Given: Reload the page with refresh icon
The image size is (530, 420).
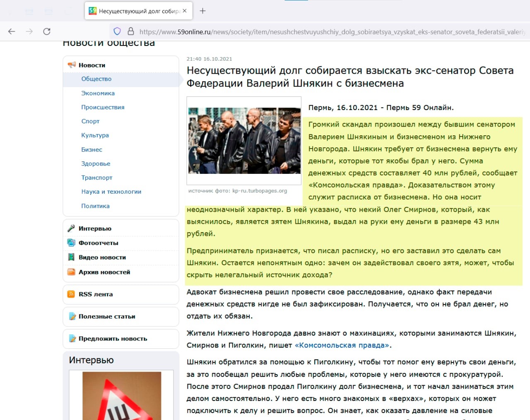Looking at the screenshot, I should (x=47, y=31).
